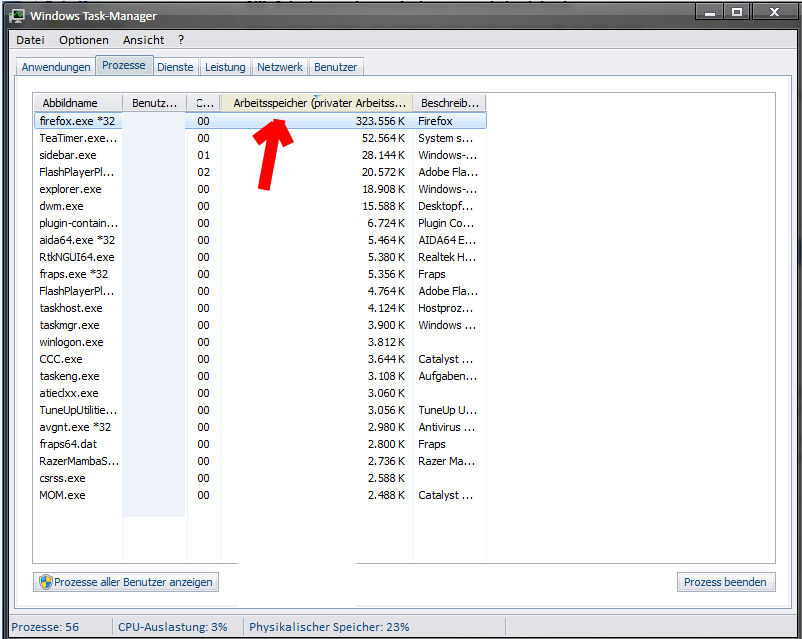Minimize the Task-Manager window

709,12
